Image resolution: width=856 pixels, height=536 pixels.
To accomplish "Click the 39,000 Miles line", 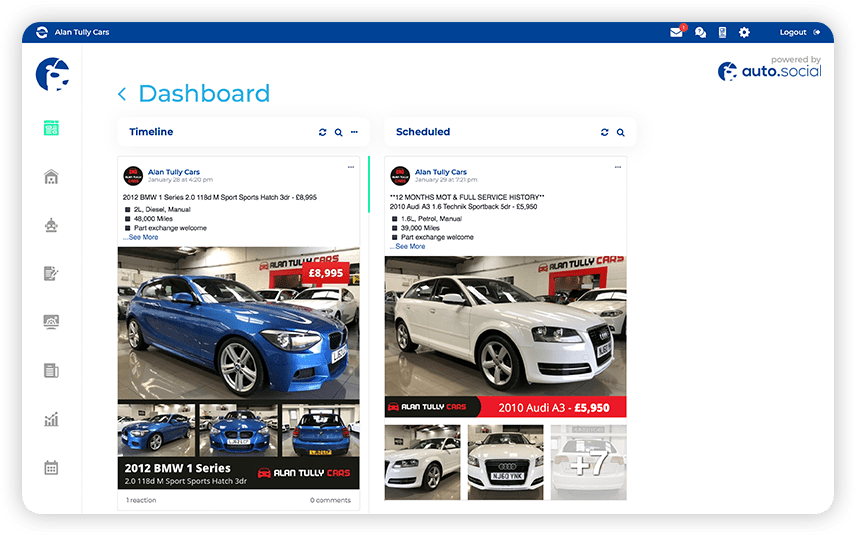I will (x=420, y=228).
